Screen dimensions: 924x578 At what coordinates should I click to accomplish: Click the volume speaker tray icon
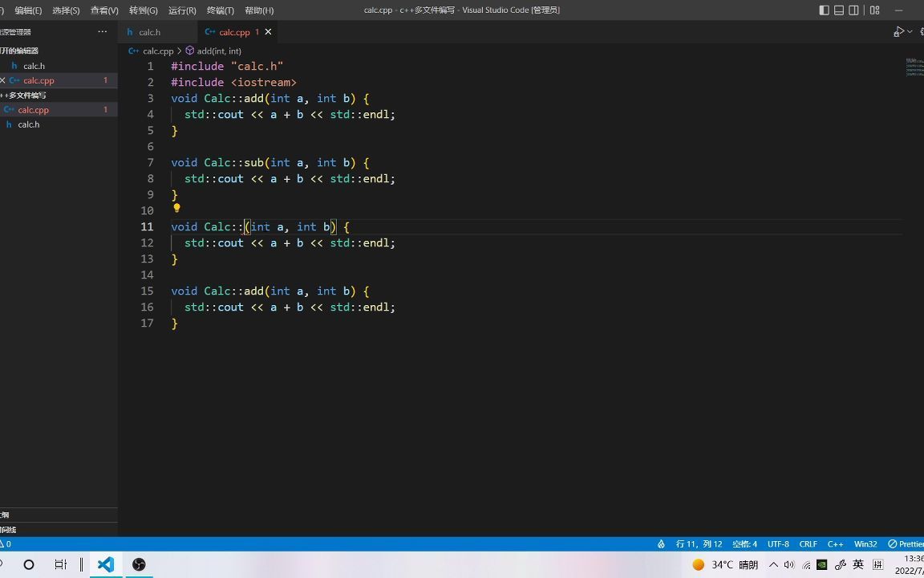(x=789, y=564)
